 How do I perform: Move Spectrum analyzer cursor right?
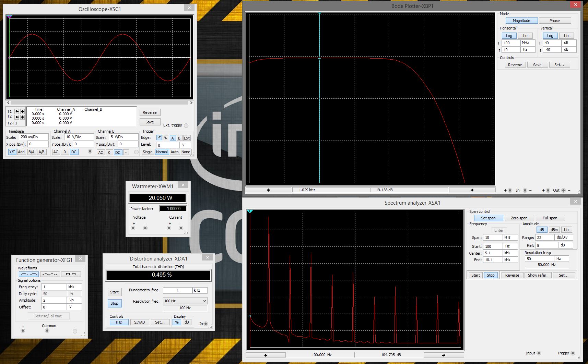pos(444,355)
